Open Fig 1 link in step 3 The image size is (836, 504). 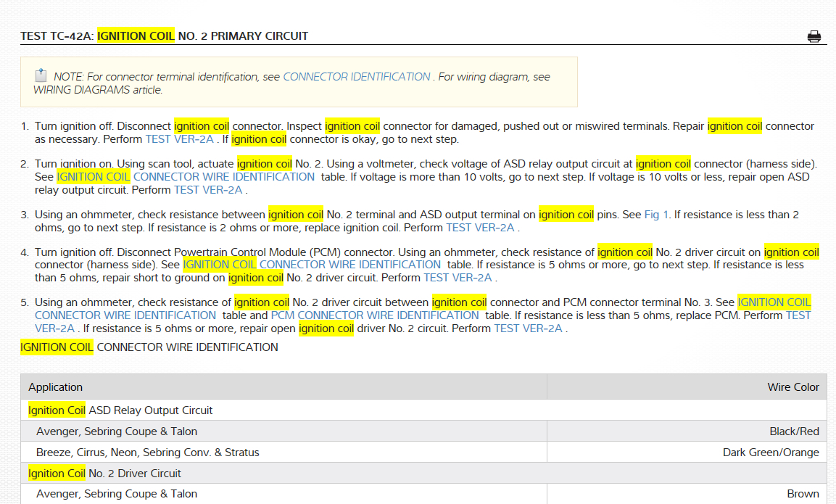point(656,215)
